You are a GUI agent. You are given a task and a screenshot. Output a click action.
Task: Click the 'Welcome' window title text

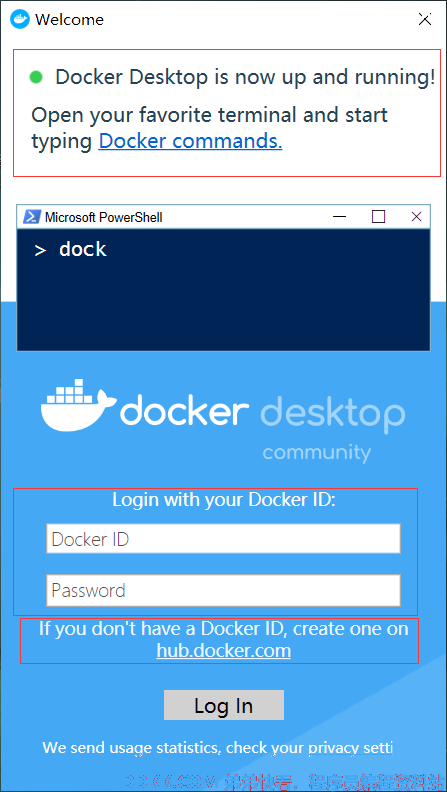69,20
